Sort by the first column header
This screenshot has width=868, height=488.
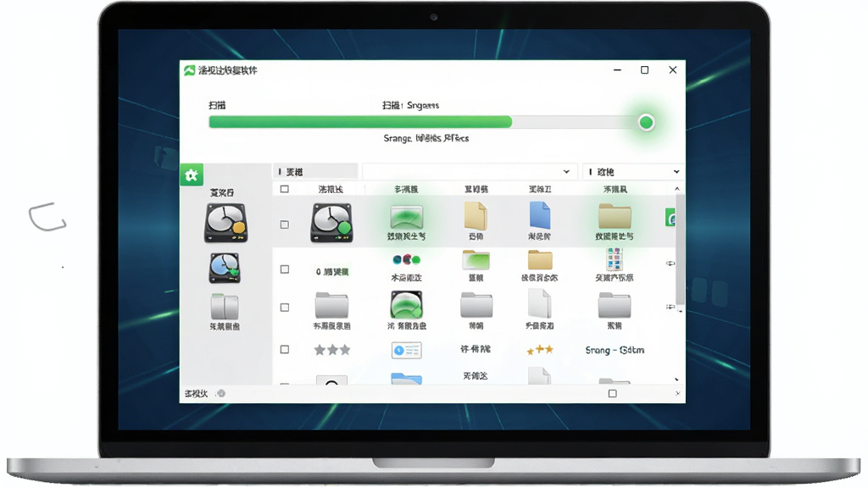tap(331, 189)
